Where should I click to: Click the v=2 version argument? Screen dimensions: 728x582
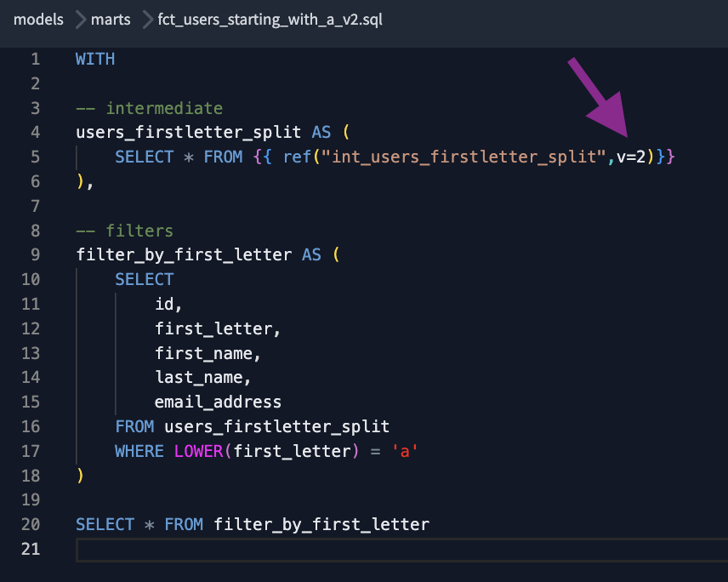[631, 157]
